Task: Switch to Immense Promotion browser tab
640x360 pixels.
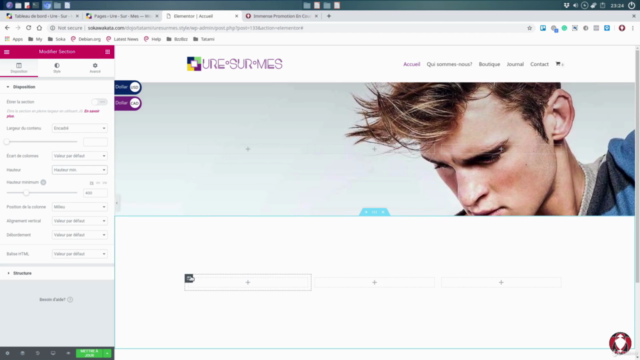Action: tap(281, 16)
